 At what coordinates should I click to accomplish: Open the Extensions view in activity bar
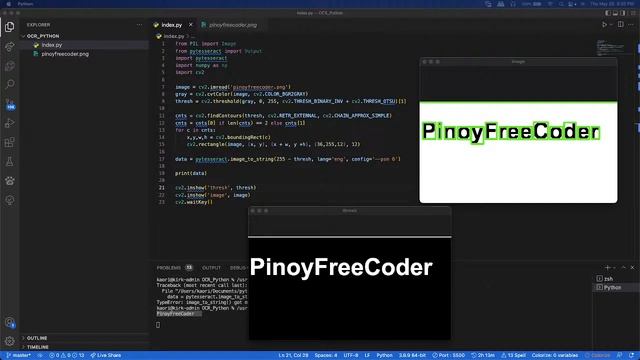coord(10,142)
